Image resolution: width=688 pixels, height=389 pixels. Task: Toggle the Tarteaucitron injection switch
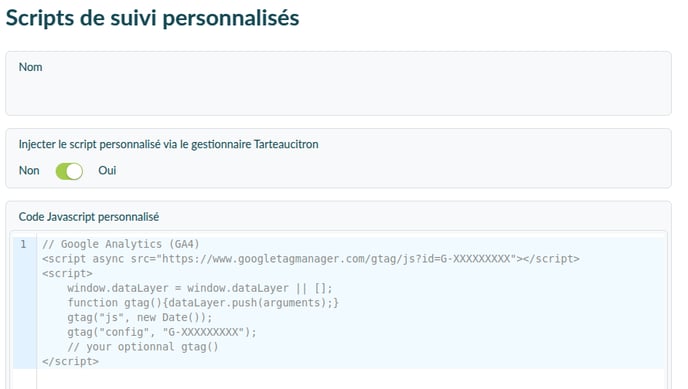tap(69, 171)
